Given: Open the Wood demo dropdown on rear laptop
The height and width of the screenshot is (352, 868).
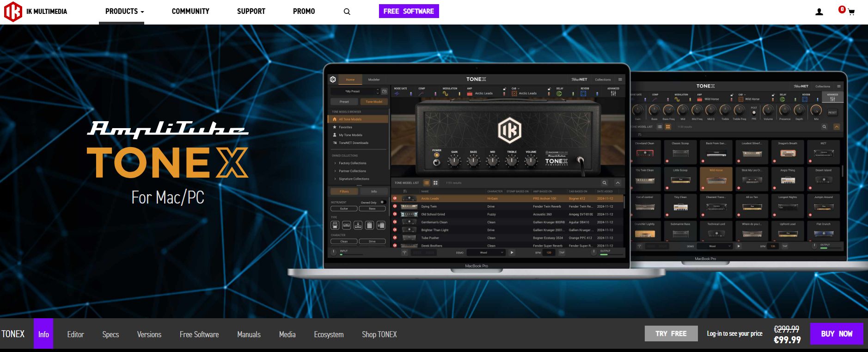Looking at the screenshot, I should pyautogui.click(x=715, y=246).
